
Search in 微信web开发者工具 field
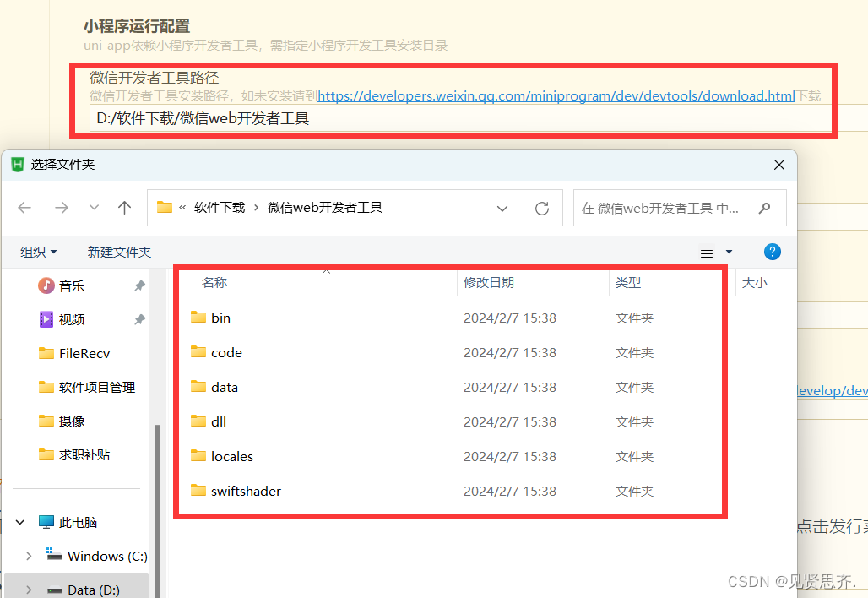[x=680, y=208]
